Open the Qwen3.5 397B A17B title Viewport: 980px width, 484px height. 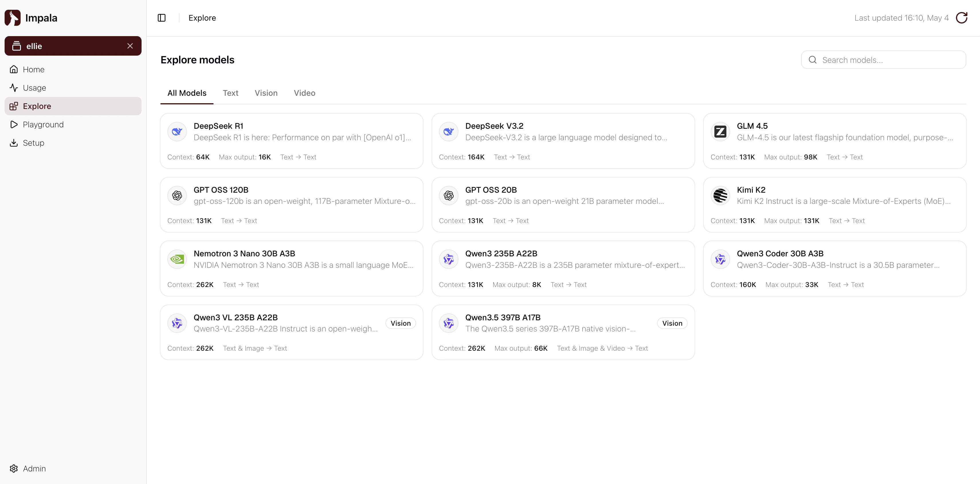pos(503,318)
